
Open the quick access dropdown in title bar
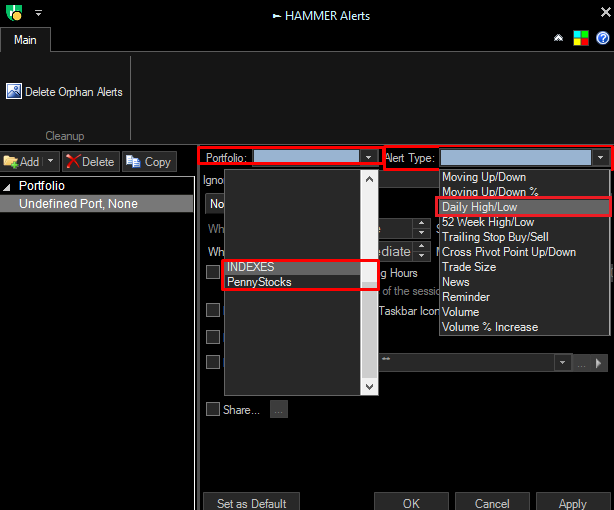tap(38, 13)
